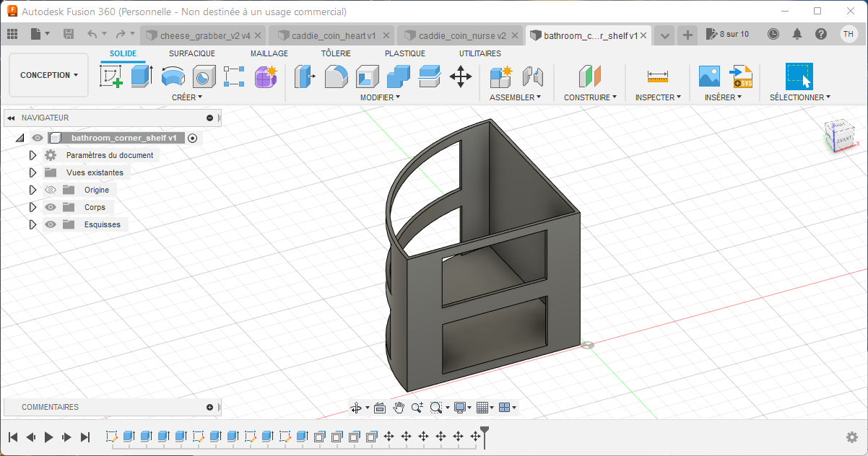
Task: Activate the Move/Copy arrows tool in MODIFIER
Action: [x=461, y=76]
